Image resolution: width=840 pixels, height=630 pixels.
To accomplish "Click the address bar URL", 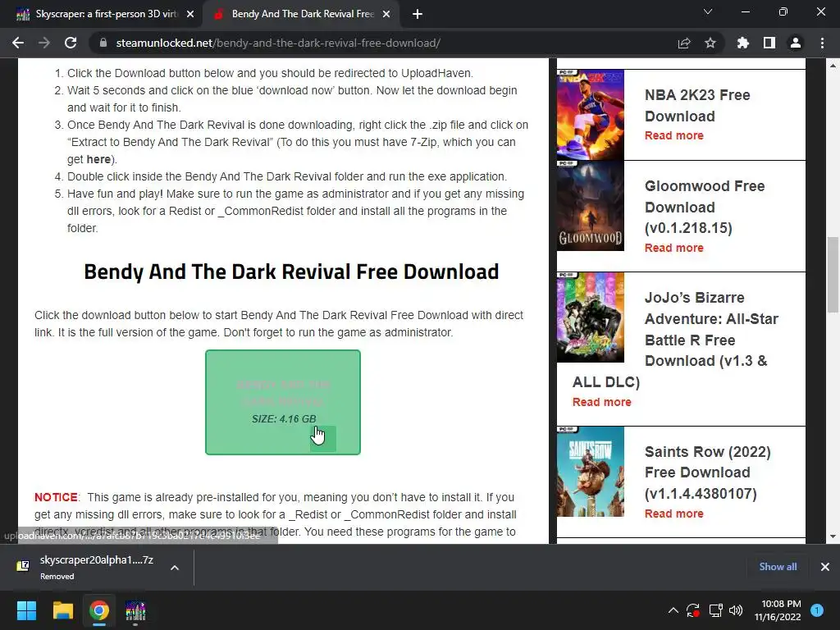I will click(x=278, y=43).
